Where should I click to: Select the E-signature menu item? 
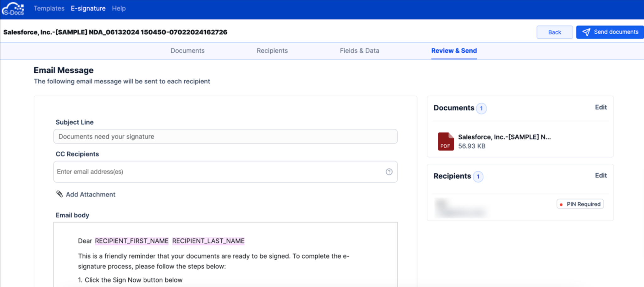click(x=88, y=8)
